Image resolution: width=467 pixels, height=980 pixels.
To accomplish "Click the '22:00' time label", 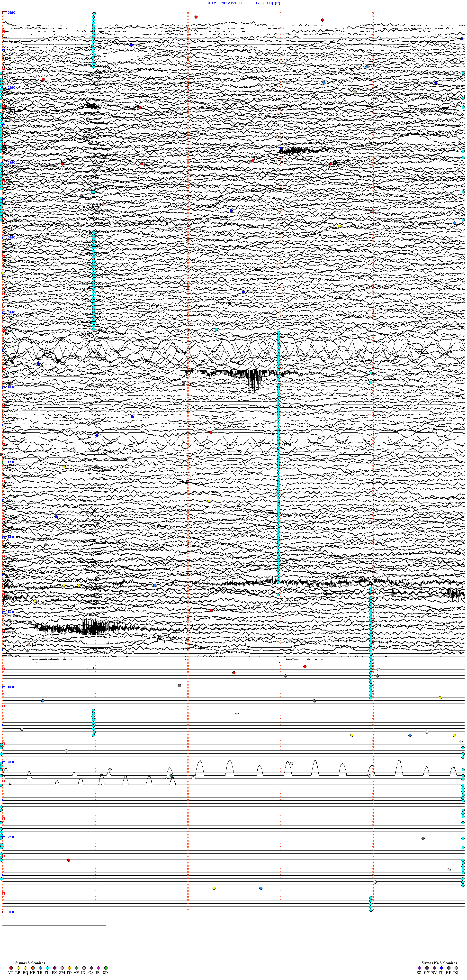I will click(11, 837).
